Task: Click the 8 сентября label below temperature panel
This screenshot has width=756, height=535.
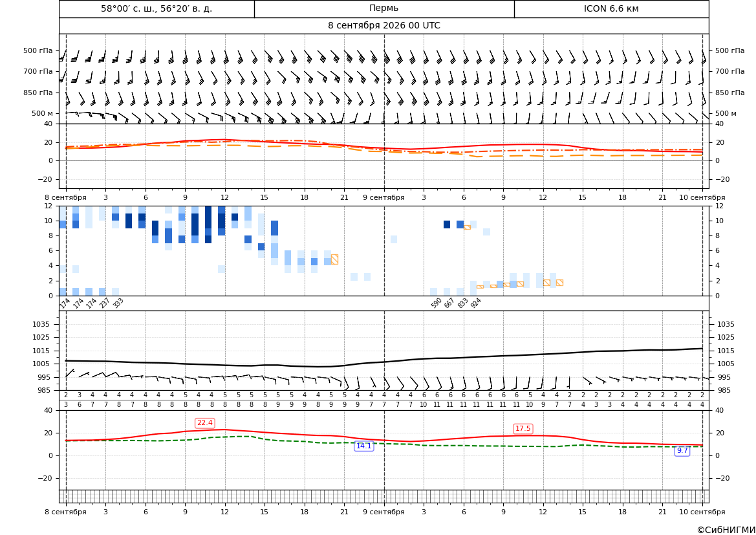Action: (65, 197)
